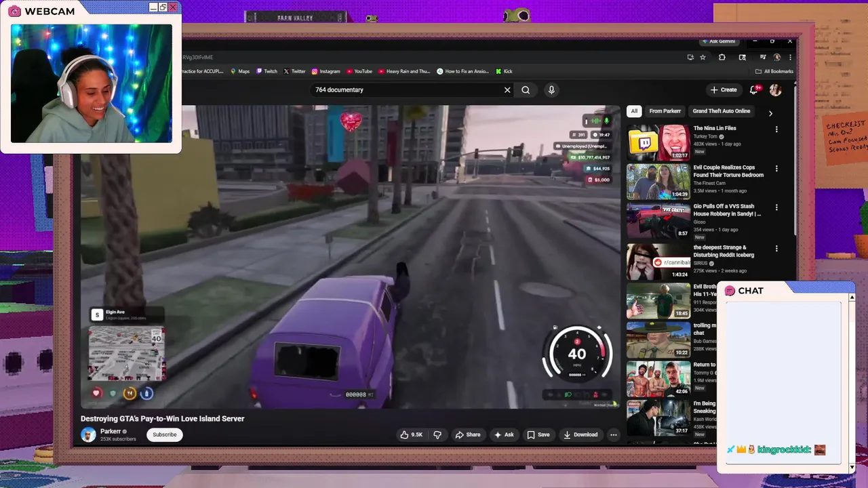Clear the YouTube search box with the X
868x488 pixels.
pos(507,89)
